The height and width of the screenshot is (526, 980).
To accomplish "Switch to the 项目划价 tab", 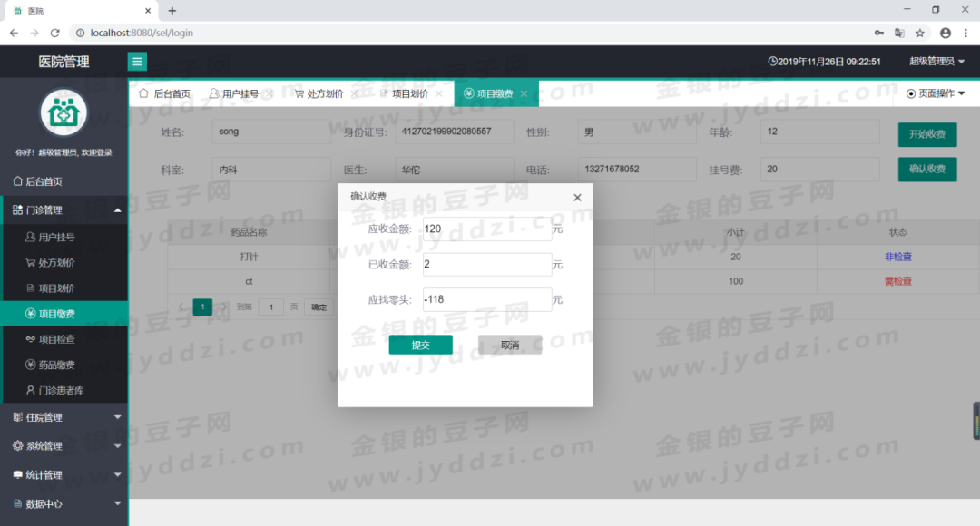I will click(405, 93).
